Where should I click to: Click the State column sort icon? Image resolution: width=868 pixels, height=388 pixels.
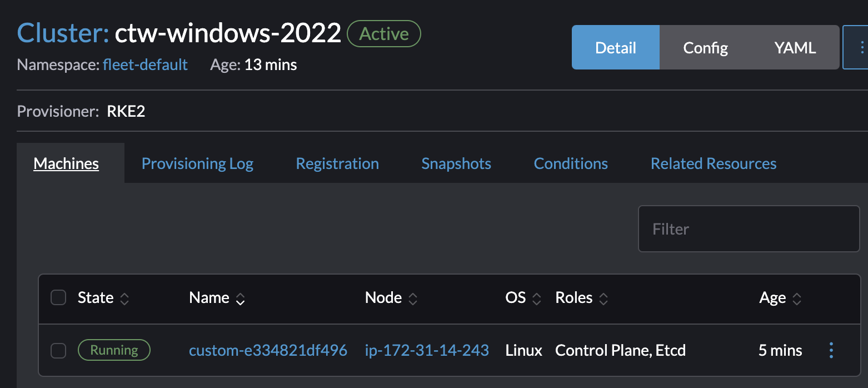[124, 298]
